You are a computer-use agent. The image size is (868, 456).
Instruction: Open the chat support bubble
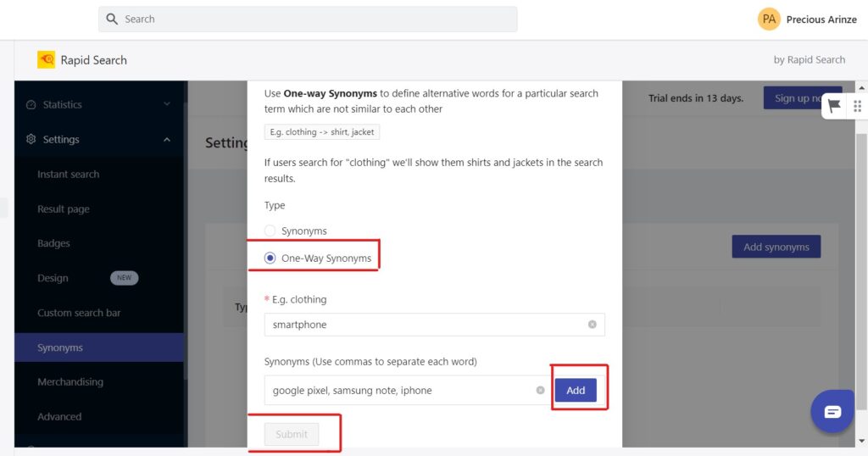click(x=832, y=411)
